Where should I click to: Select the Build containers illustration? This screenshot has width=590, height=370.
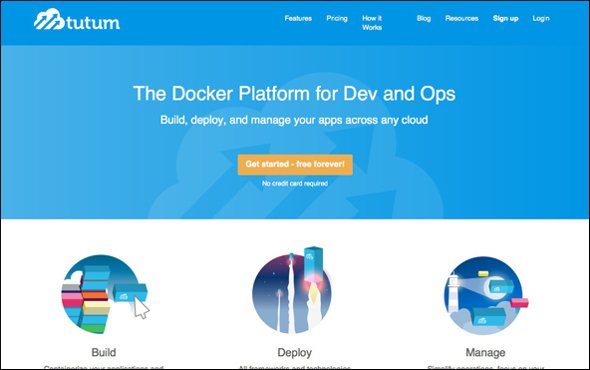105,294
